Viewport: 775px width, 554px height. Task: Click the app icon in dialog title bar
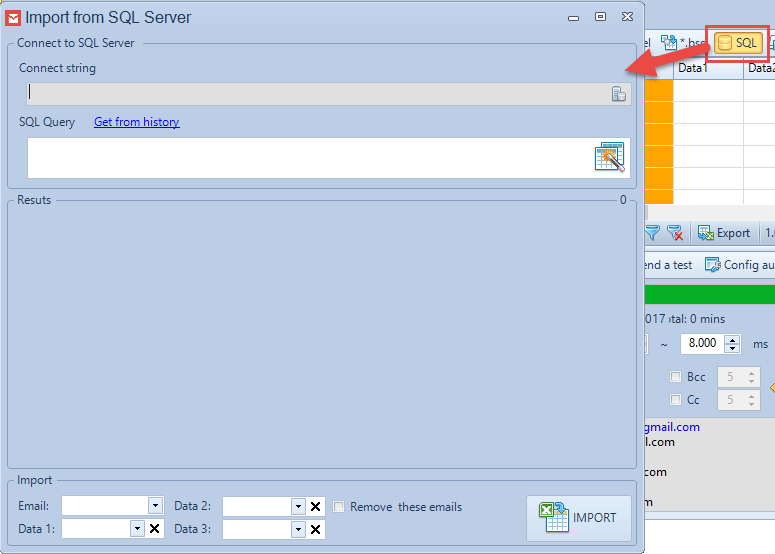point(13,18)
